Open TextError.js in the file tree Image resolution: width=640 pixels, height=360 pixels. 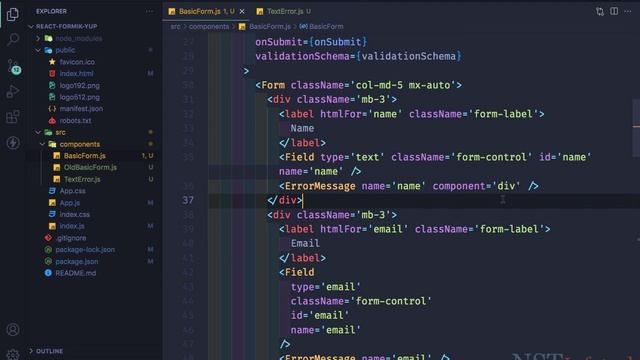[x=82, y=179]
